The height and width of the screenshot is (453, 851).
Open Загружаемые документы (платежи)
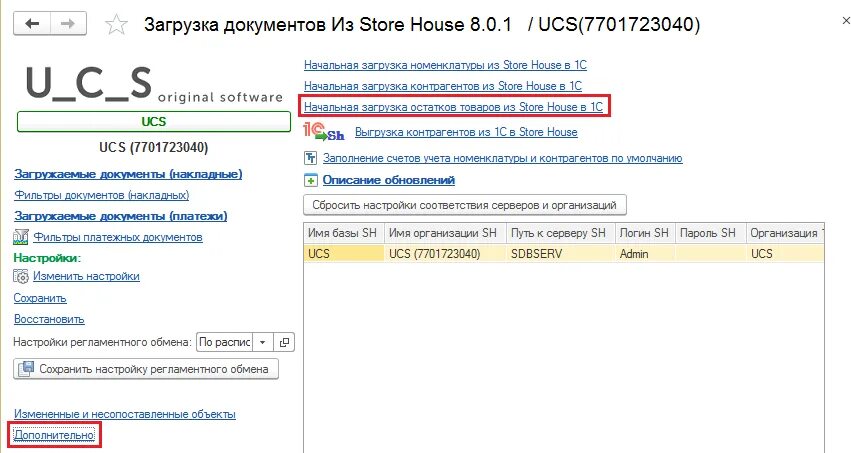120,216
